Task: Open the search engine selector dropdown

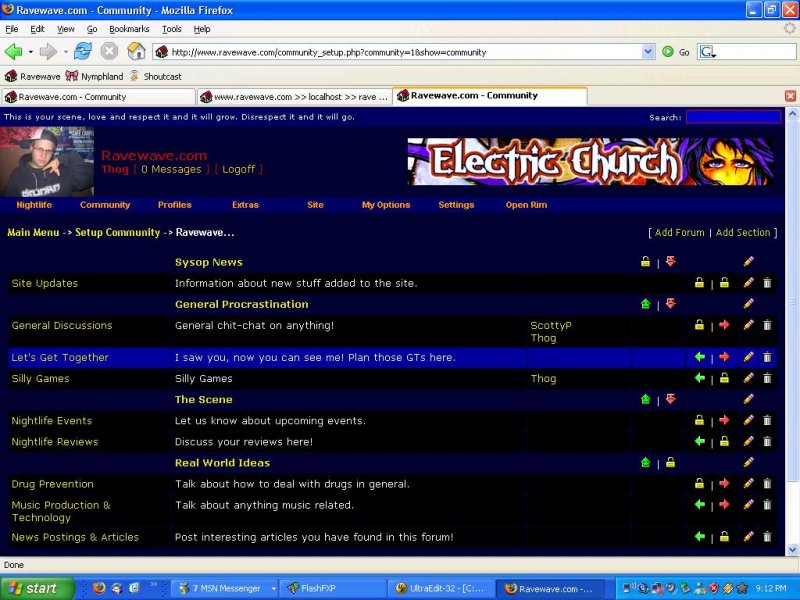Action: coord(707,52)
